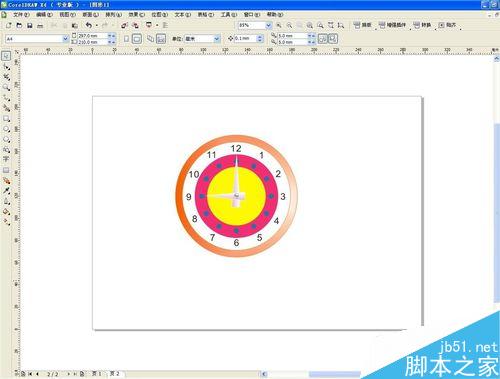Select the Basic Shapes tool

[x=6, y=150]
